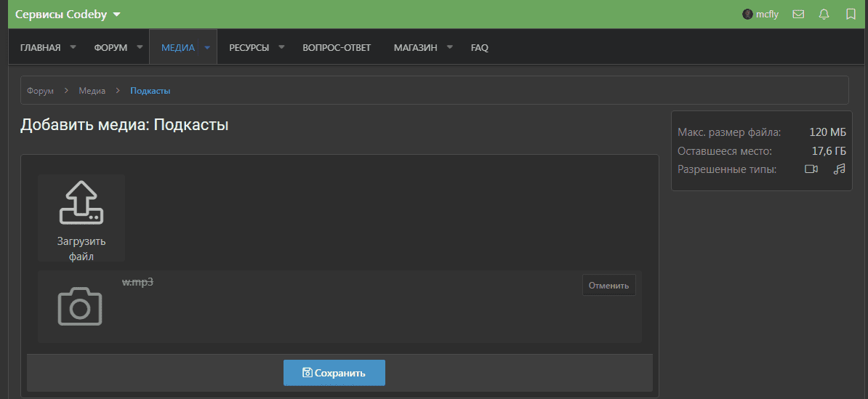The height and width of the screenshot is (399, 868).
Task: Cancel the w.mp3 upload with Отменить
Action: click(608, 285)
